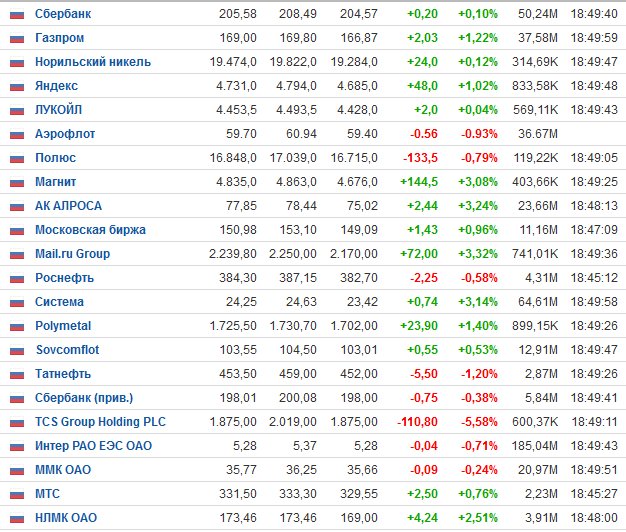Image resolution: width=626 pixels, height=532 pixels.
Task: Select Mail.ru Group change +72,00
Action: 419,254
